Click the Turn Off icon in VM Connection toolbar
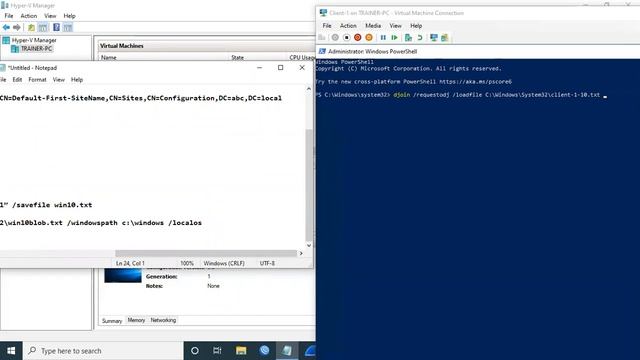640x360 pixels. point(347,38)
